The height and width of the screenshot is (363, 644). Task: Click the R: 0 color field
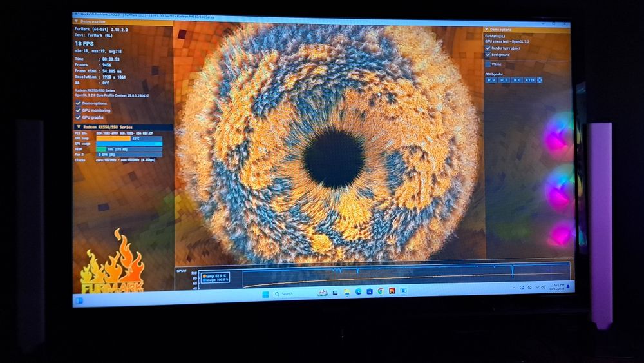click(x=491, y=80)
